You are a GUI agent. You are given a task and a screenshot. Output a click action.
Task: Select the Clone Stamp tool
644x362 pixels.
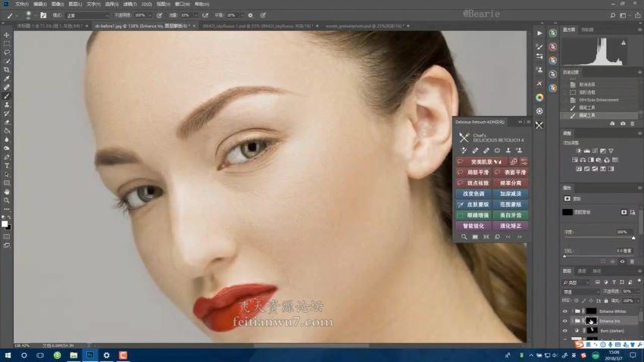[7, 105]
